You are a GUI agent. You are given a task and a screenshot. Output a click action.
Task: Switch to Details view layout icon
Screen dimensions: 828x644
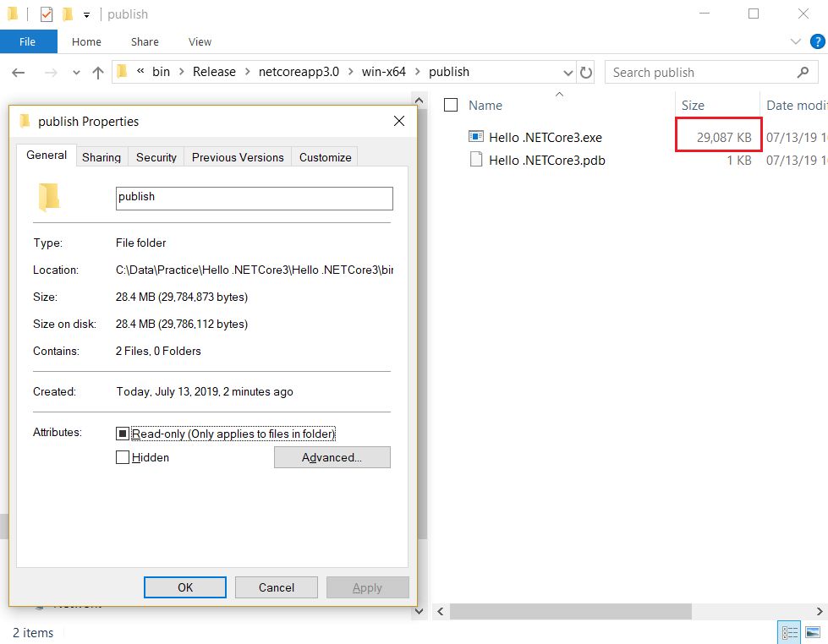(x=789, y=632)
